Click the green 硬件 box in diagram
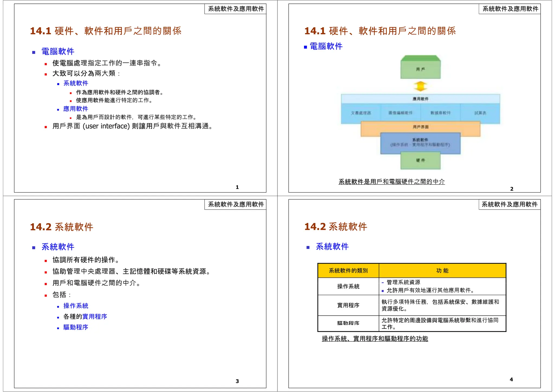 pyautogui.click(x=420, y=160)
